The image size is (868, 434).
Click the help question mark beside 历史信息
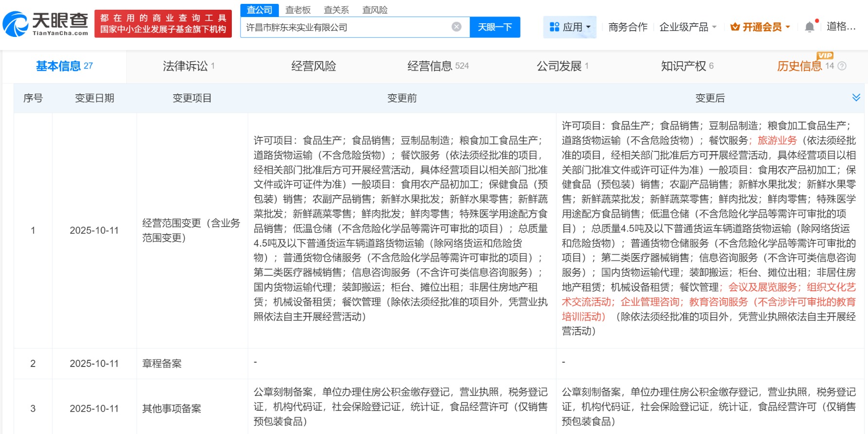coord(842,66)
